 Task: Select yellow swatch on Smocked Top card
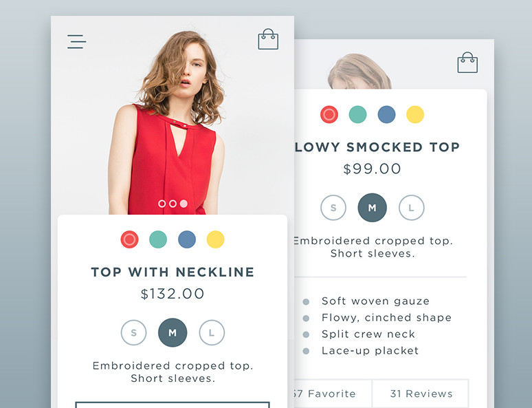tap(415, 114)
